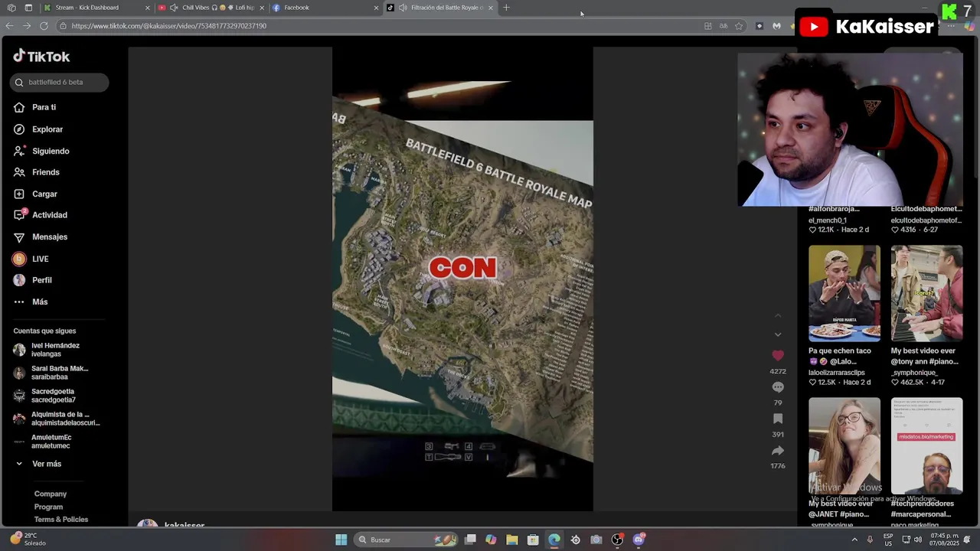Open Sacredgoetia followed account

[x=44, y=396]
